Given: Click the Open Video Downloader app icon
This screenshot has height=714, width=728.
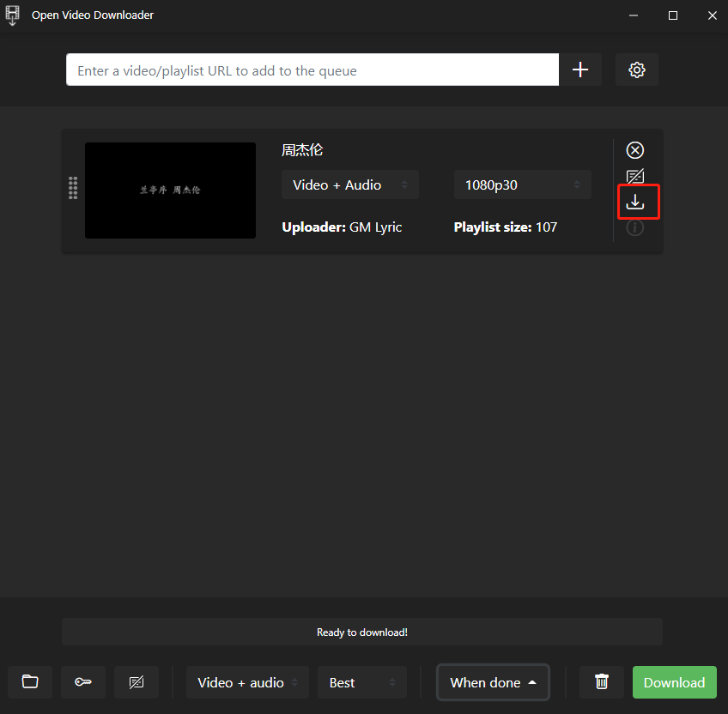Looking at the screenshot, I should click(13, 15).
